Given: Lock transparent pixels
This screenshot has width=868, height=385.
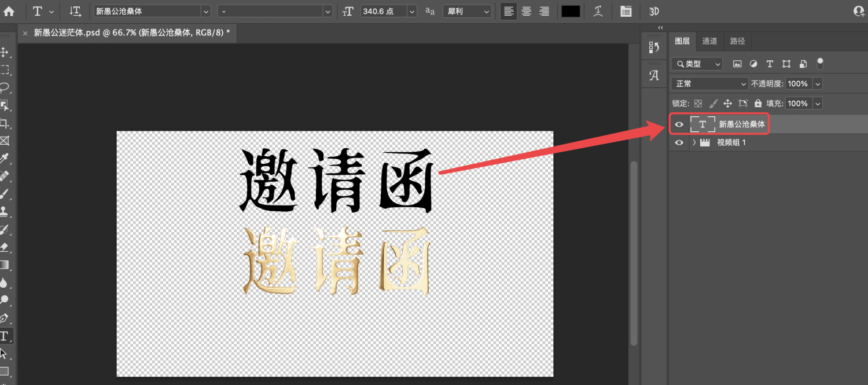Looking at the screenshot, I should (x=698, y=104).
